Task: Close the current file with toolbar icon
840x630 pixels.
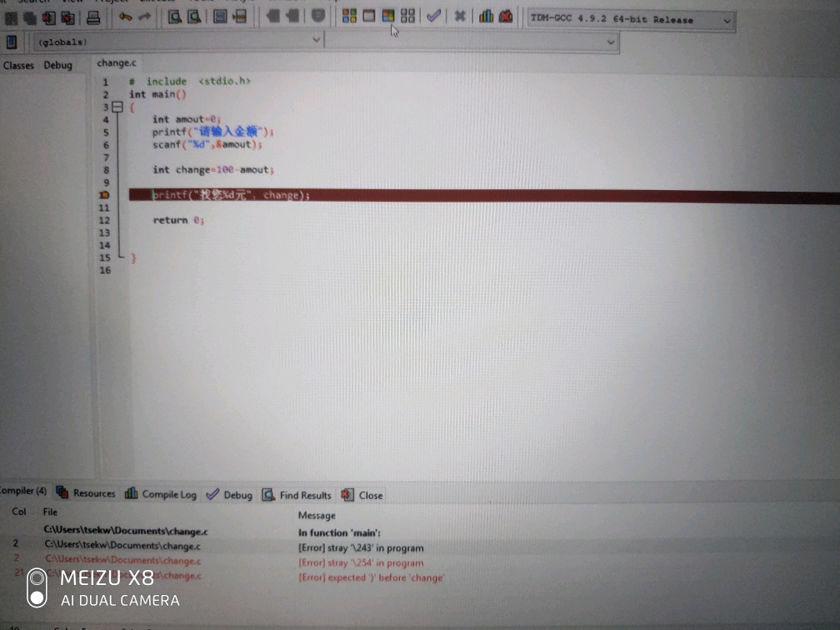Action: pyautogui.click(x=48, y=18)
